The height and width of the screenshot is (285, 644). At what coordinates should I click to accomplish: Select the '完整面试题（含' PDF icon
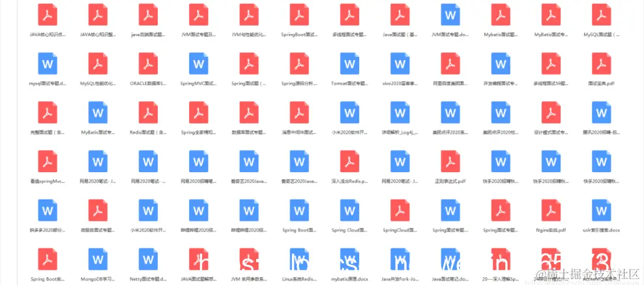48,112
